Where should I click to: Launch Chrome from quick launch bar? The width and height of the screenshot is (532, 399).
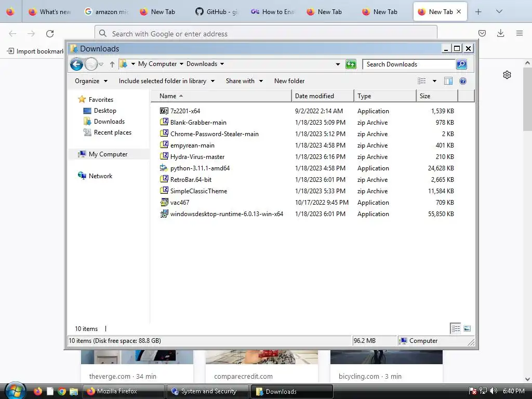(62, 392)
